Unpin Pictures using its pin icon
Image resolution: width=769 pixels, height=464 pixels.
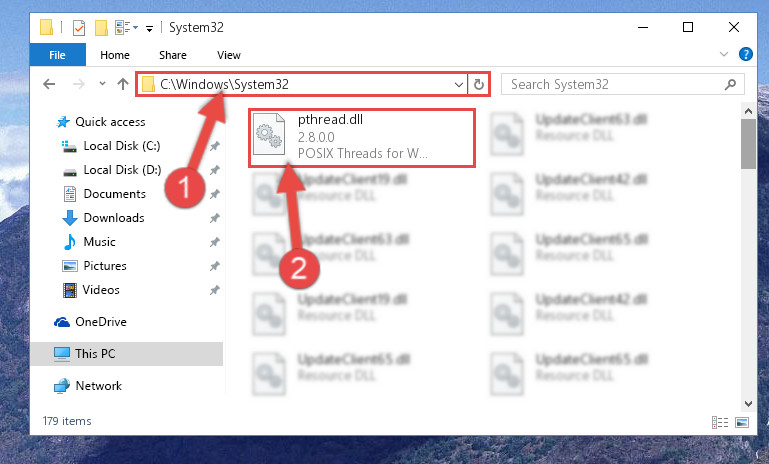click(214, 266)
